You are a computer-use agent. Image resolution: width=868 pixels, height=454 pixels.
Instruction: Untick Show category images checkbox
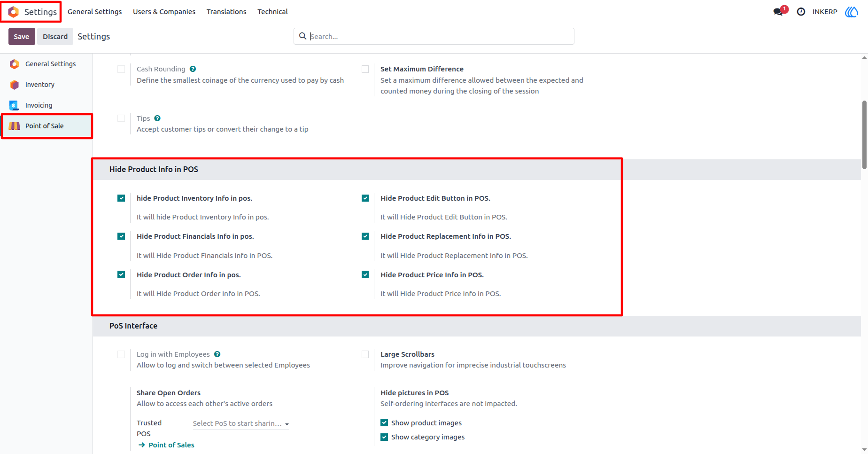384,437
